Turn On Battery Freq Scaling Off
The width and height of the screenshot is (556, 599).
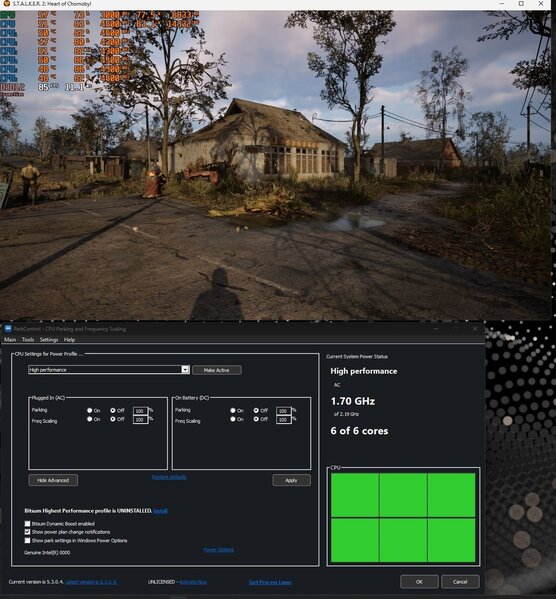256,419
